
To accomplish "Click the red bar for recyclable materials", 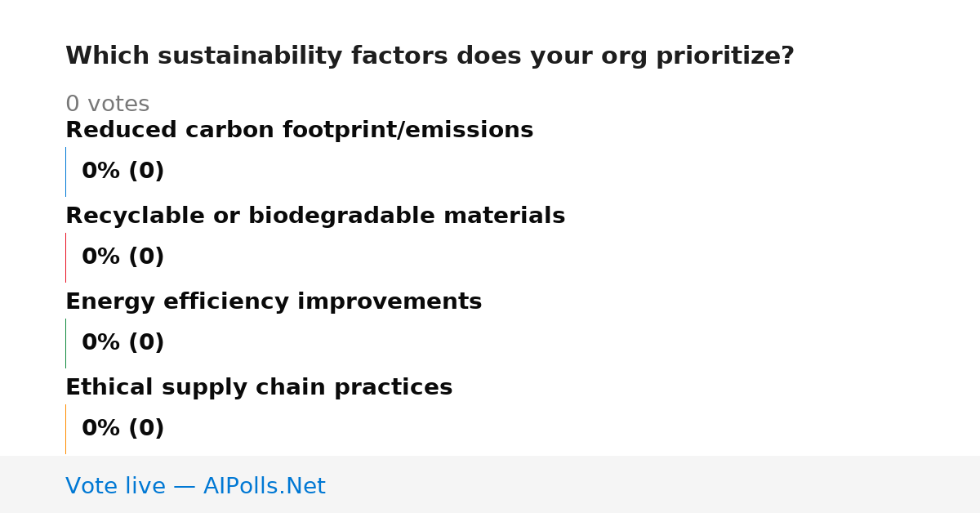I will tap(66, 257).
